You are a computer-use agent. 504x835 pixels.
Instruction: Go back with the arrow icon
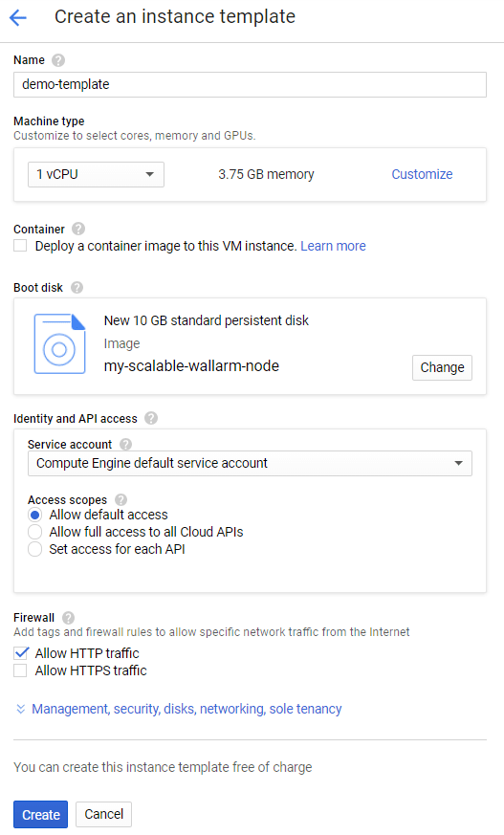18,17
